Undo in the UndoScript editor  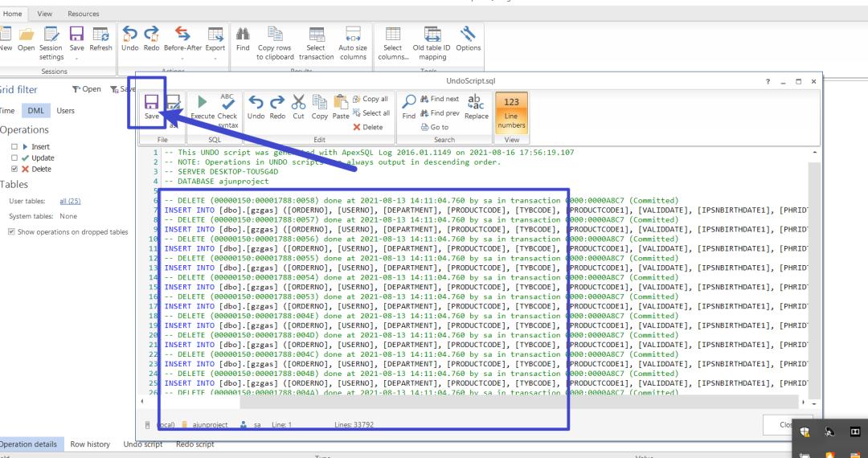tap(256, 108)
